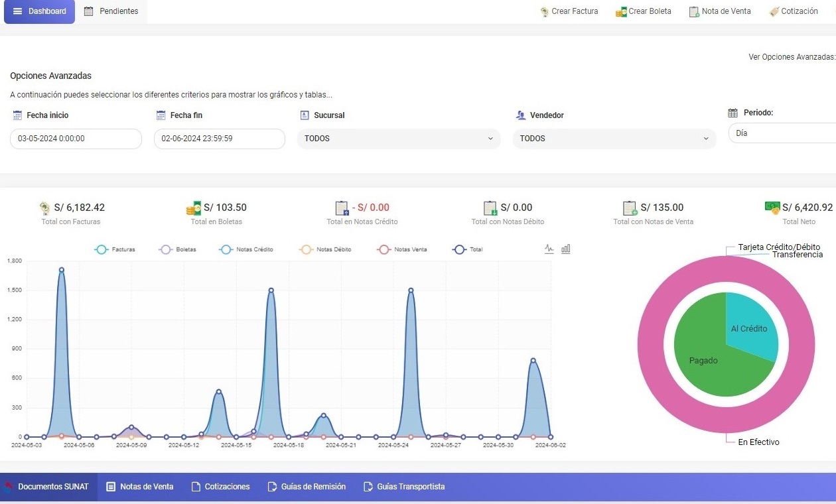Open Nota de Venta shortcut icon

coord(694,11)
